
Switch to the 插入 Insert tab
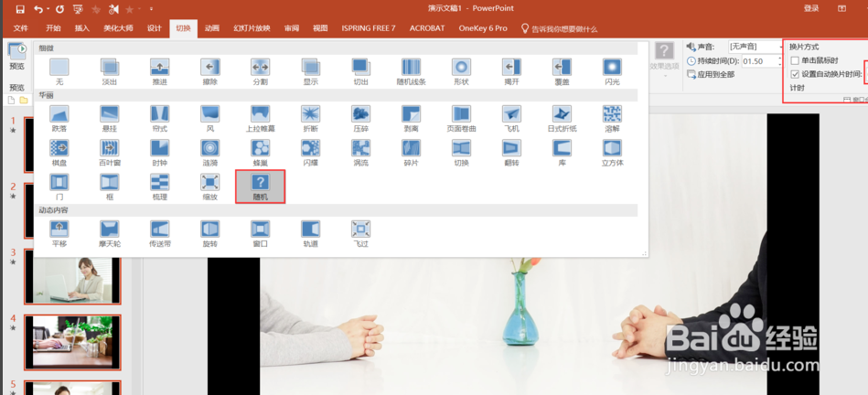82,28
